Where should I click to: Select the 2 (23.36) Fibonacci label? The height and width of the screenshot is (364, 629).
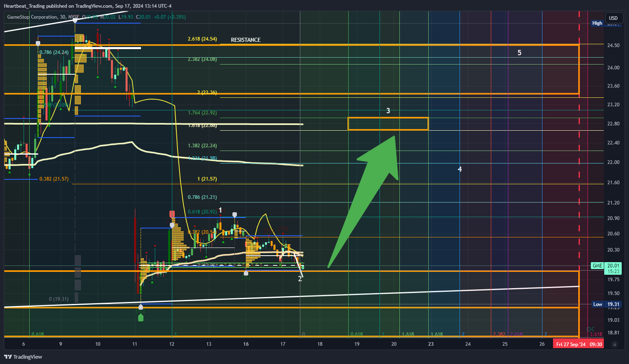207,93
